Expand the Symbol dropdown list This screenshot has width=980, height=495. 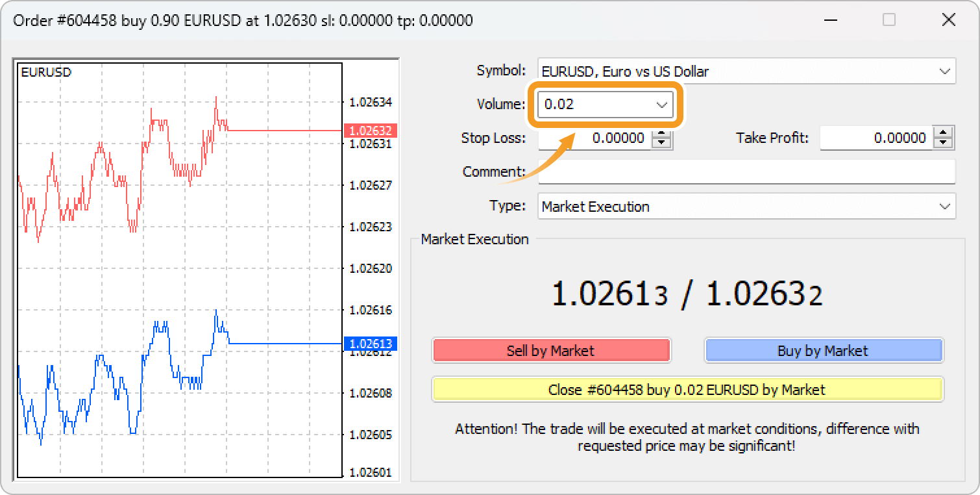pyautogui.click(x=944, y=71)
